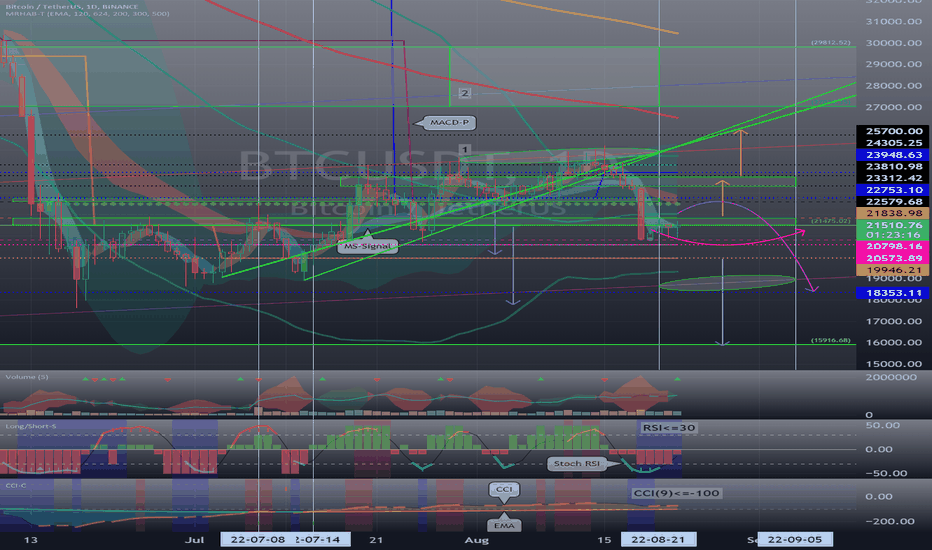This screenshot has width=932, height=550.
Task: Click the (15916.68) horizontal line value
Action: [830, 340]
